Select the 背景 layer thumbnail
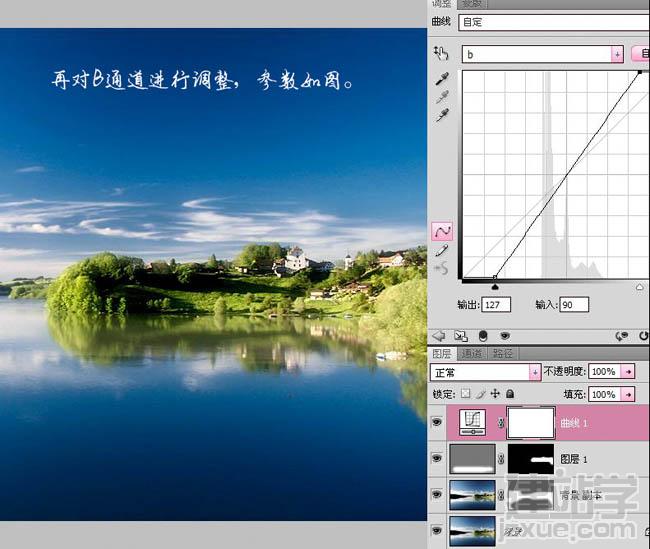This screenshot has height=549, width=650. tap(473, 531)
